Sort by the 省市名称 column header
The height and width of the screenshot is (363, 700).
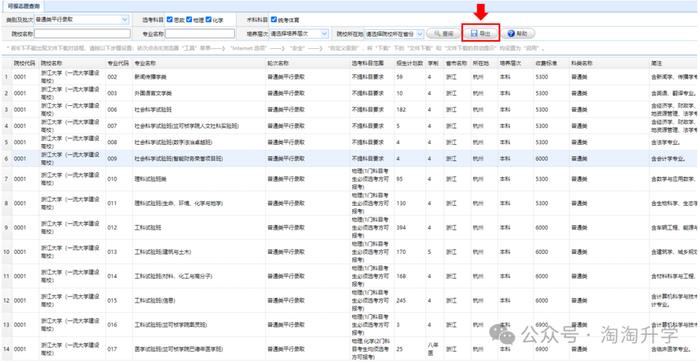tap(456, 63)
